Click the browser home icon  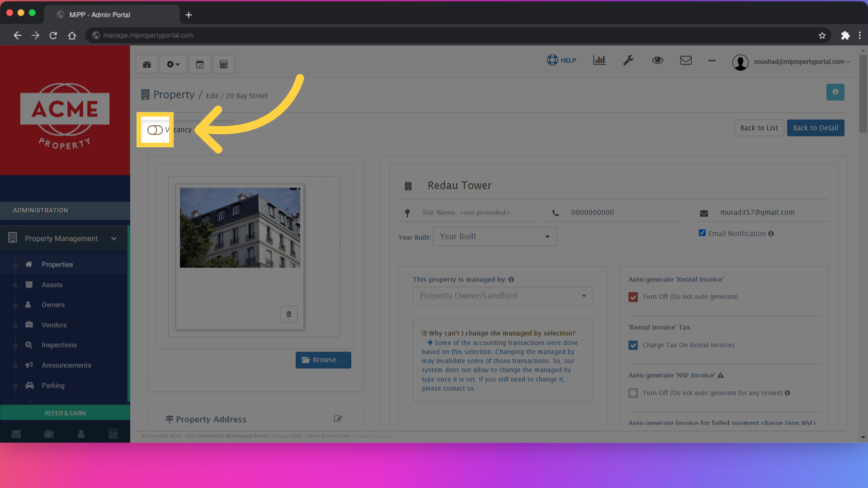pos(72,35)
